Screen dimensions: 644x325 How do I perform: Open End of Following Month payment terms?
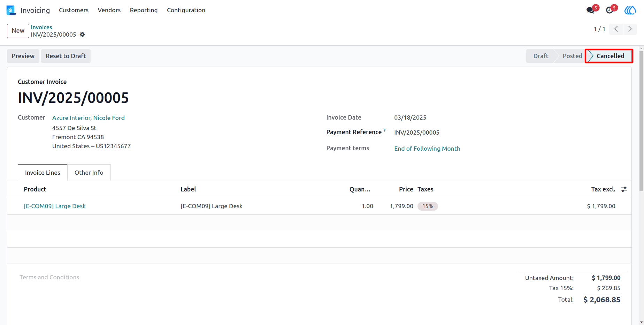coord(427,149)
